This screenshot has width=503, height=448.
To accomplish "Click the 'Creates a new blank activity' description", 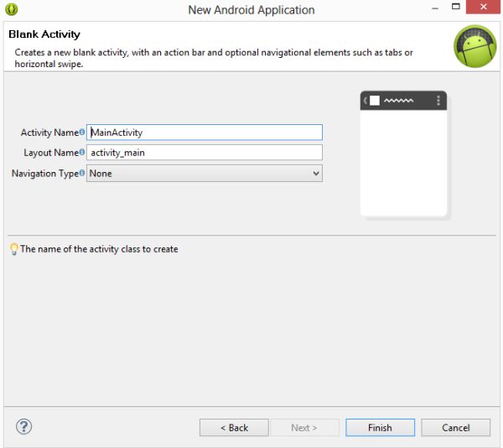I will (214, 58).
